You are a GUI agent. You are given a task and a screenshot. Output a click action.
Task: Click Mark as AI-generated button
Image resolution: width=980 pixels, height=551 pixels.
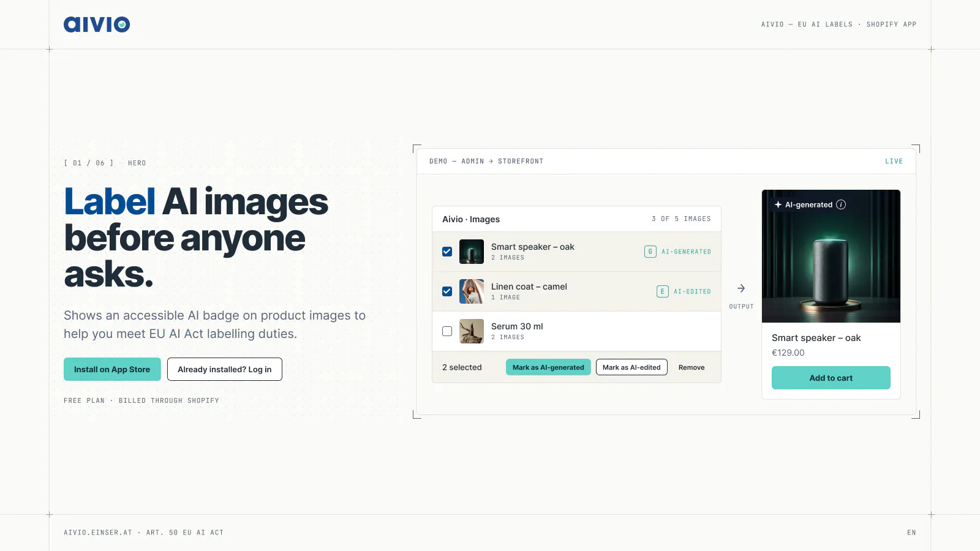click(548, 367)
